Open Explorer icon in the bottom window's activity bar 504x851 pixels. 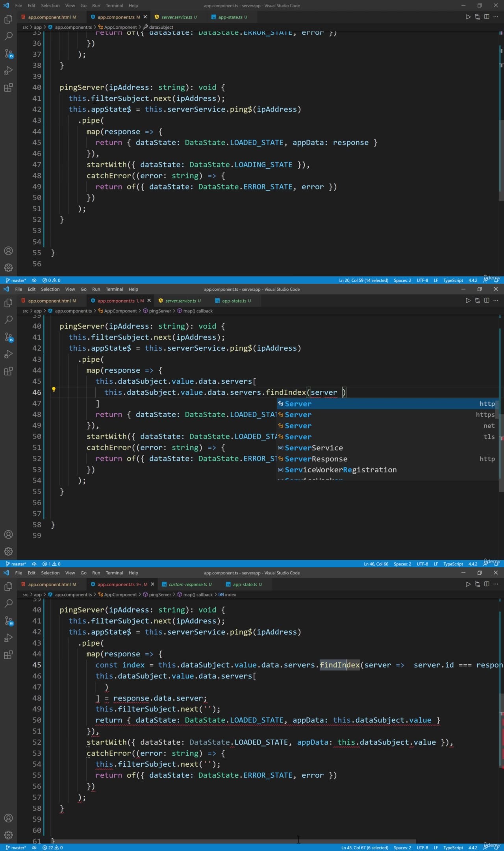pos(8,587)
